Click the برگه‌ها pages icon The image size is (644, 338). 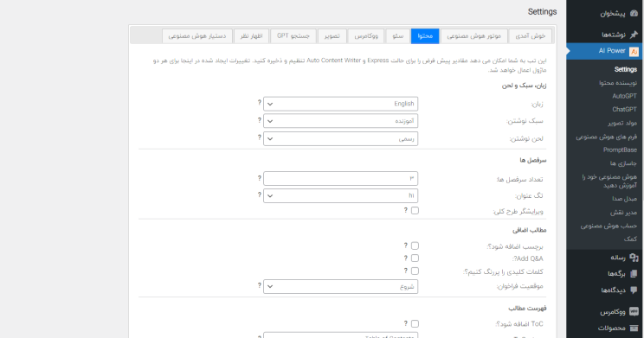[634, 274]
